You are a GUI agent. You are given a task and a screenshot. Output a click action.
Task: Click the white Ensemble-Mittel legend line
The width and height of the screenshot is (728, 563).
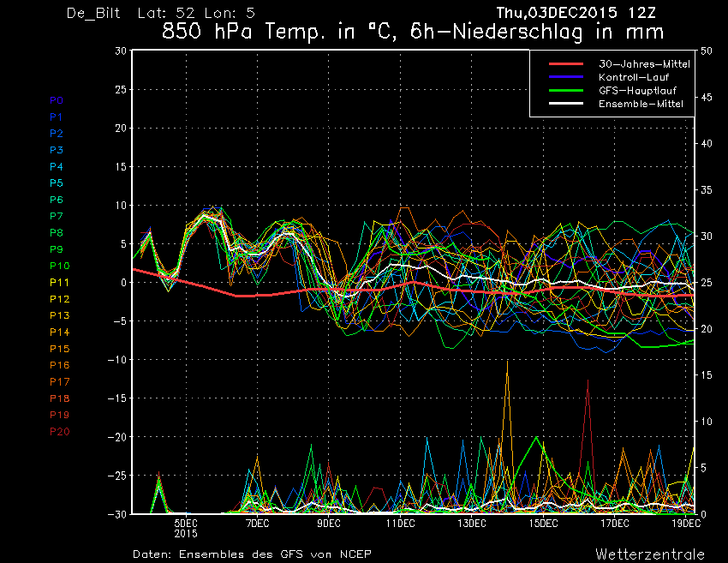pyautogui.click(x=566, y=103)
